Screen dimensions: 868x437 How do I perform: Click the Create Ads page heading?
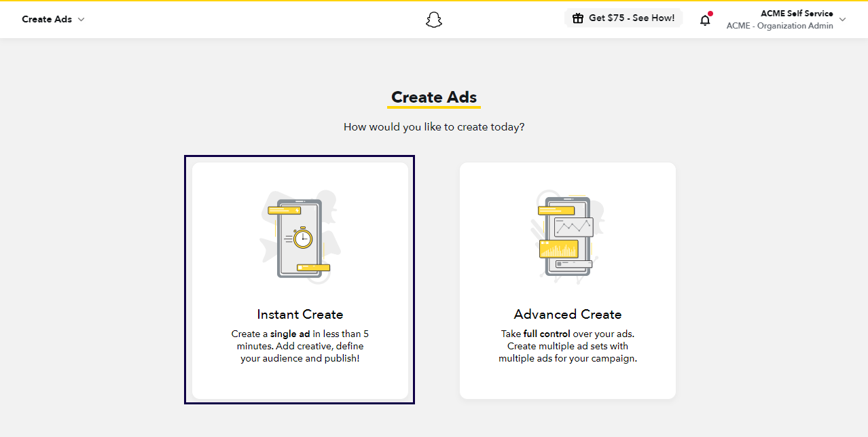click(434, 97)
